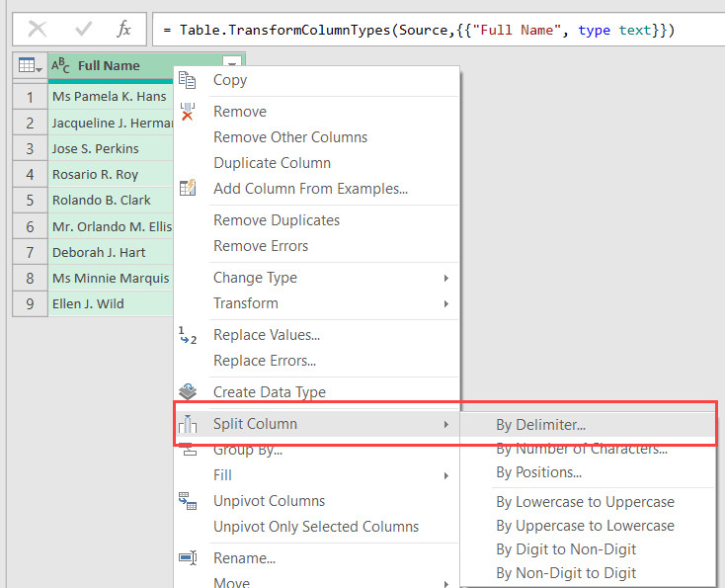Click the Copy icon in context menu
This screenshot has width=725, height=588.
point(188,80)
